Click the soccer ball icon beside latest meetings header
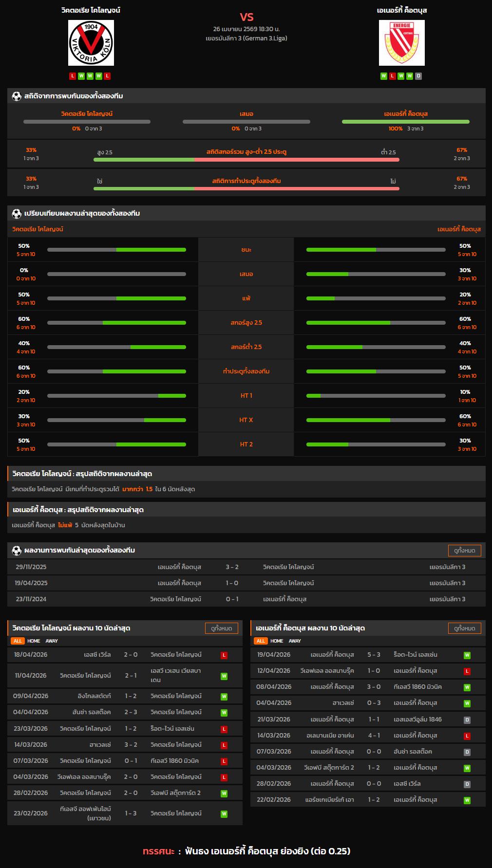The height and width of the screenshot is (868, 492). coord(17,550)
